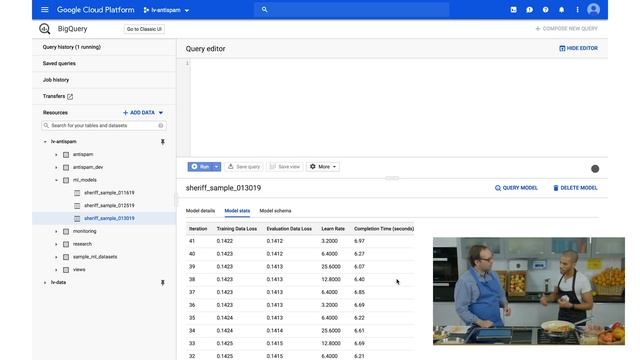The width and height of the screenshot is (640, 360).
Task: Open the user account avatar
Action: [x=593, y=9]
